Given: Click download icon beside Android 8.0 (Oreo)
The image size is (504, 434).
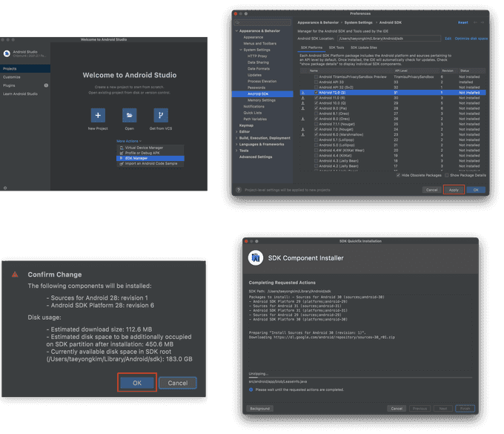Looking at the screenshot, I should point(303,119).
